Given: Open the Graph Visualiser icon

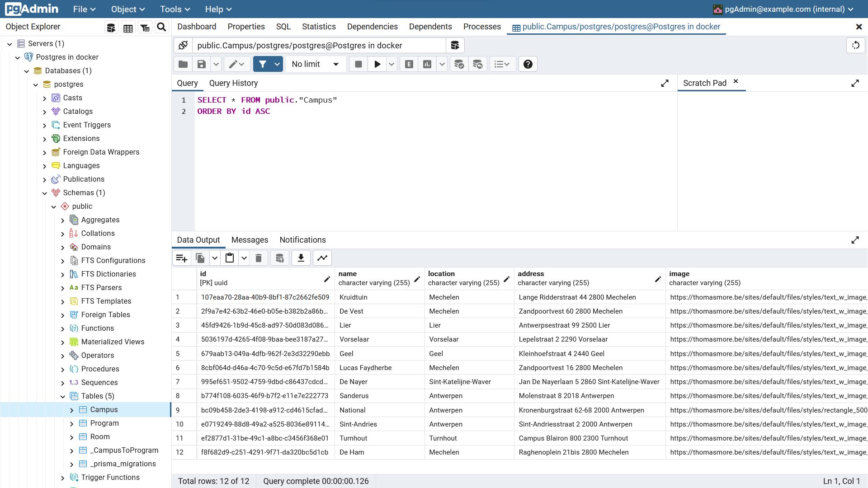Looking at the screenshot, I should coord(322,258).
